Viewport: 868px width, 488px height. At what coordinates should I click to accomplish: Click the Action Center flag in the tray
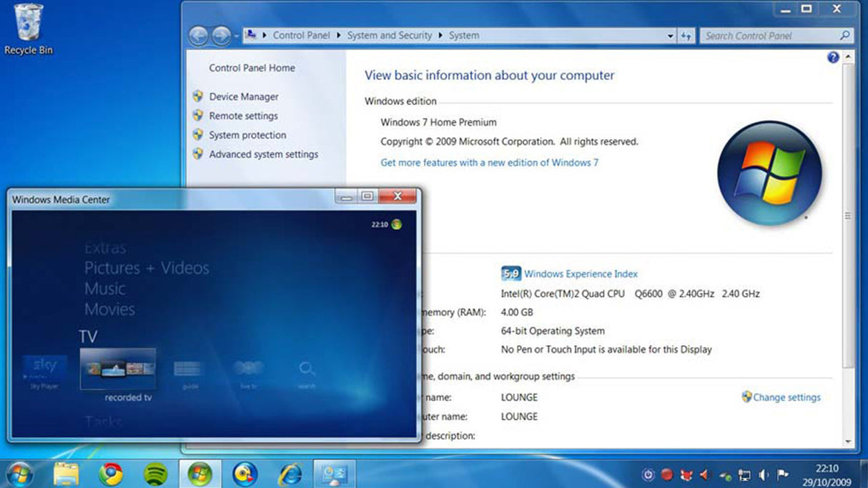(781, 474)
